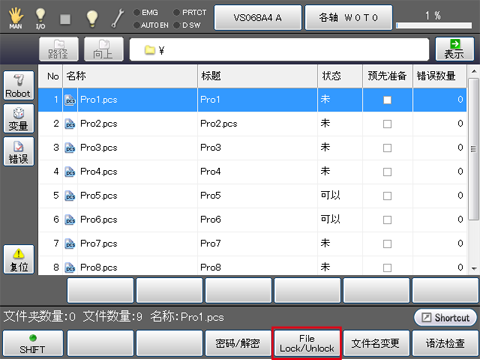Tick the 预先准备 checkbox for Pro6.pcs

[x=387, y=220]
